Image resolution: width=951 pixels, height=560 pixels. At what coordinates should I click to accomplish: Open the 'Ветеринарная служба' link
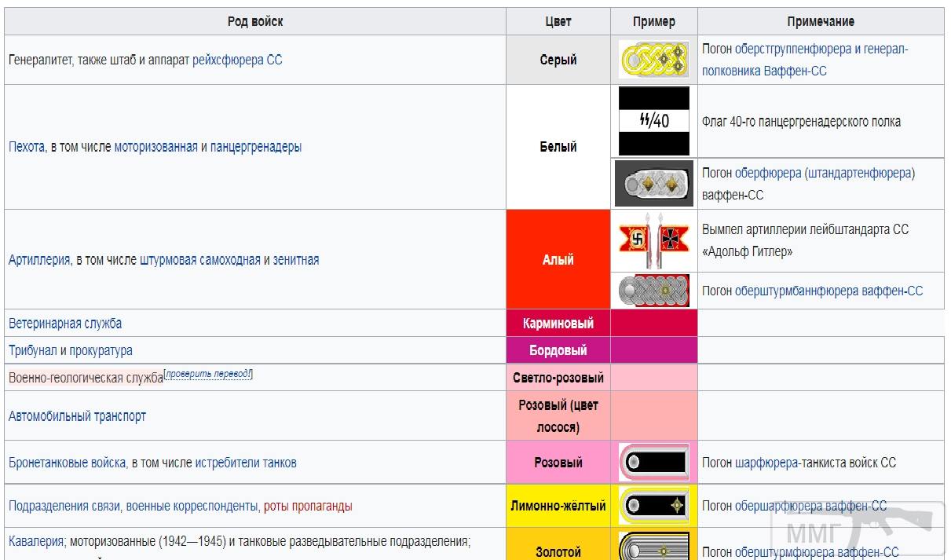(x=65, y=323)
